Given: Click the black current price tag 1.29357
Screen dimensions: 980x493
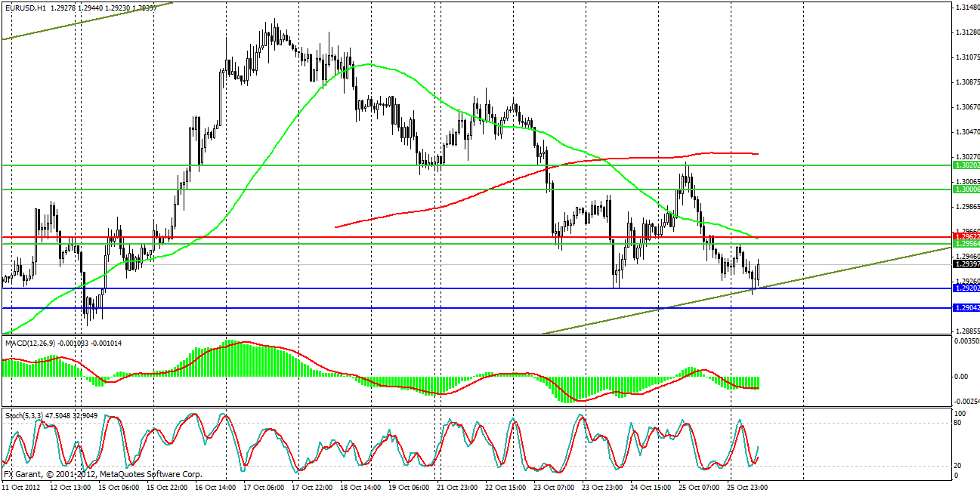Looking at the screenshot, I should (965, 264).
